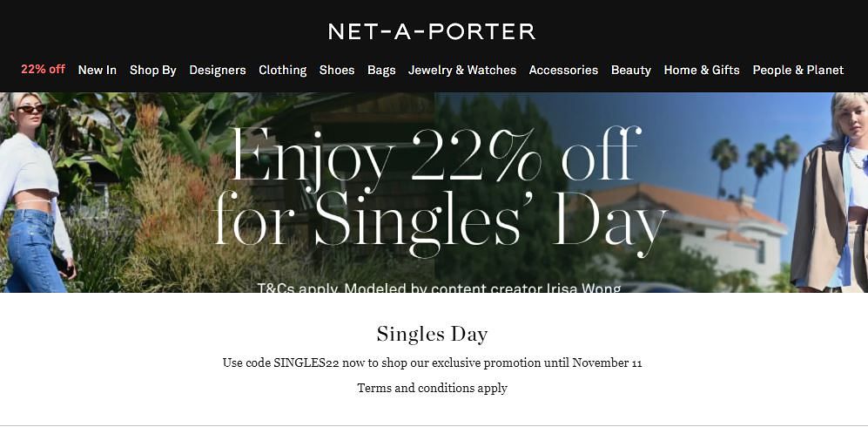Click the 'T&Cs apply' banner caption
The height and width of the screenshot is (427, 868).
(x=439, y=286)
